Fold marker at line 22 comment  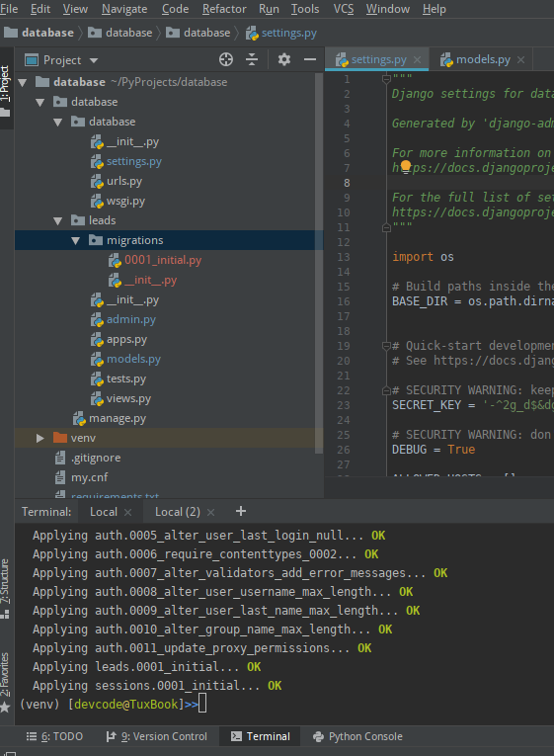pos(386,390)
